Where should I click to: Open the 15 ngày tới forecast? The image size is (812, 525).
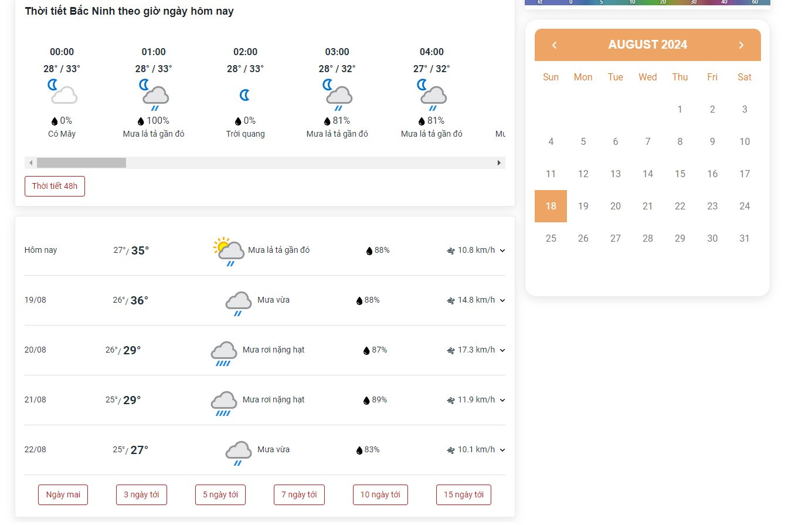tap(464, 494)
